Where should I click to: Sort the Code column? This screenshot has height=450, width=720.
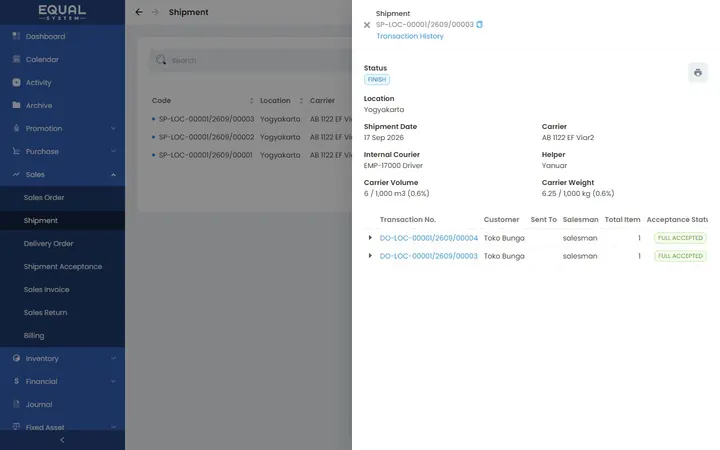tap(251, 101)
